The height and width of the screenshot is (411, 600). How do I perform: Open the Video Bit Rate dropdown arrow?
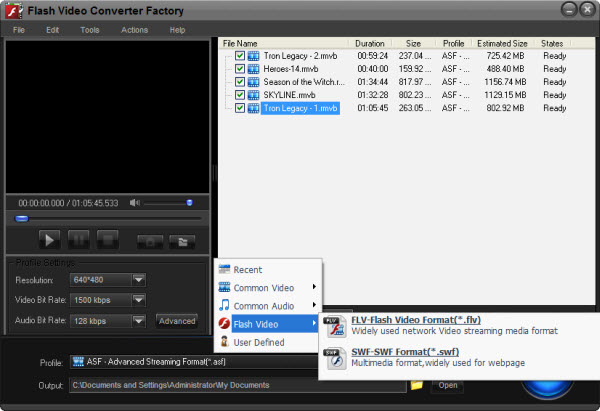pyautogui.click(x=139, y=300)
